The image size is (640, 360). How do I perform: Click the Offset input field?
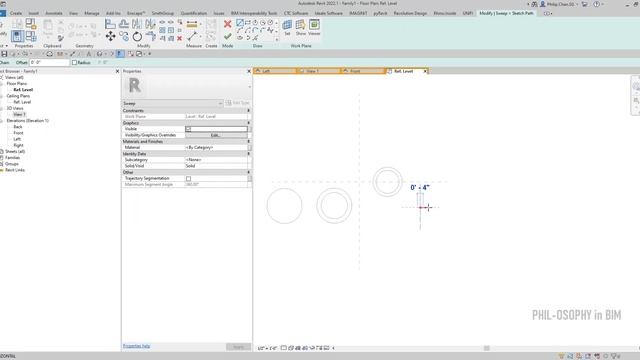point(49,62)
